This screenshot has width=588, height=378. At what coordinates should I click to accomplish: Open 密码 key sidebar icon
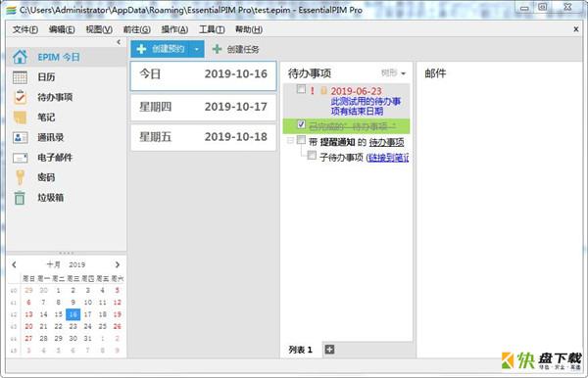[x=20, y=177]
